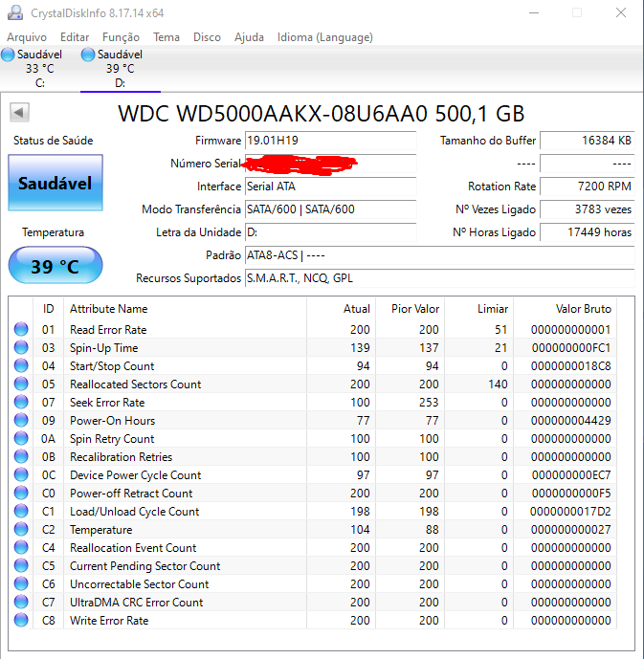This screenshot has height=659, width=644.
Task: Click the Attribute Name column header
Action: pos(185,309)
